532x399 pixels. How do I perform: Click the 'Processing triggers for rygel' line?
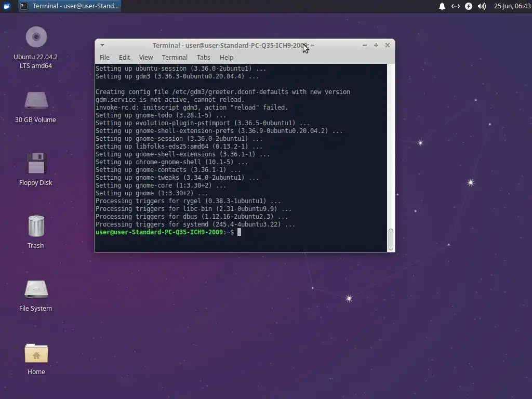[188, 201]
